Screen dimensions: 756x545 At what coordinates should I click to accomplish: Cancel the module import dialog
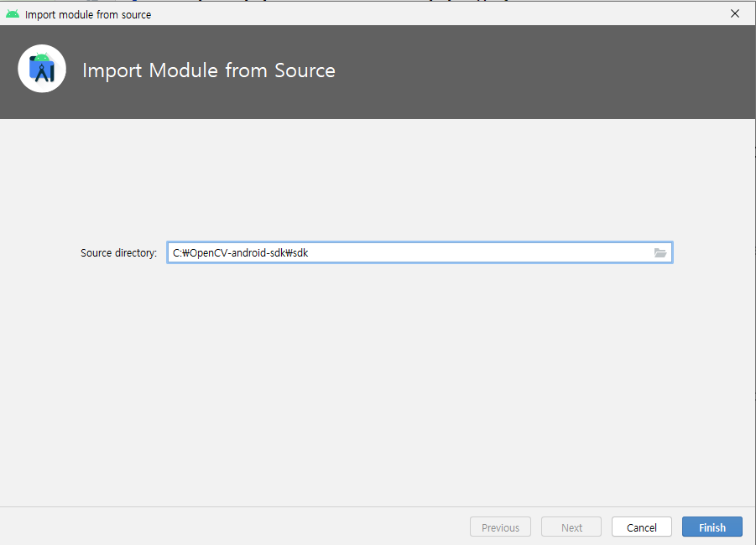[642, 527]
